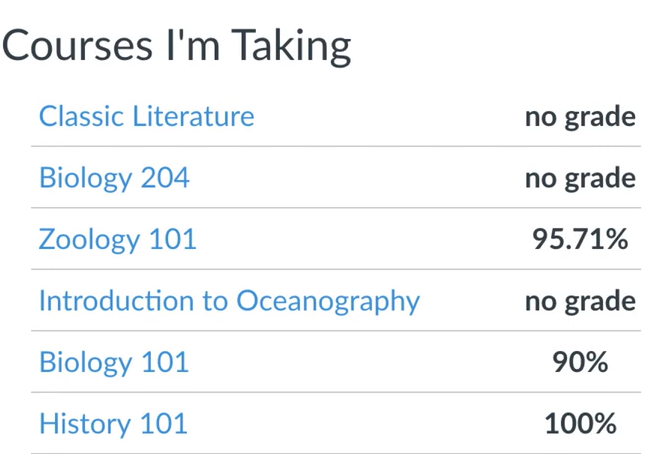The image size is (667, 454).
Task: Open Introduction to Oceanography course
Action: 229,301
